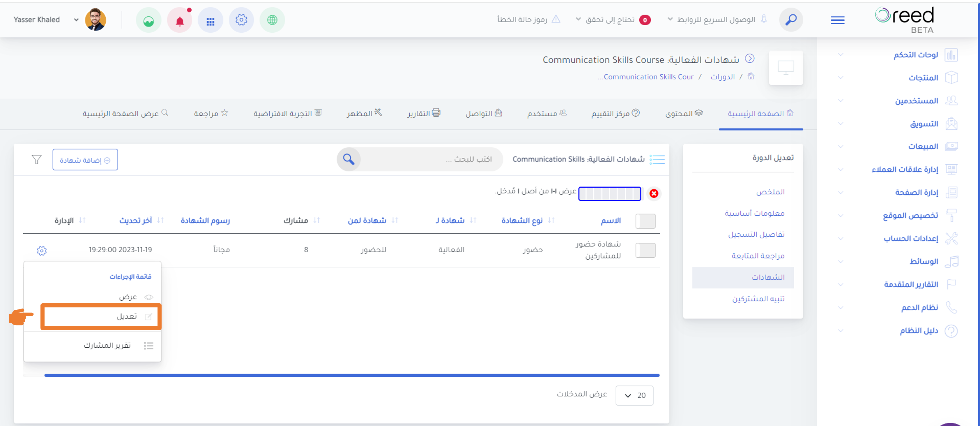
Task: Check the attendance certificate row checkbox
Action: tap(645, 250)
